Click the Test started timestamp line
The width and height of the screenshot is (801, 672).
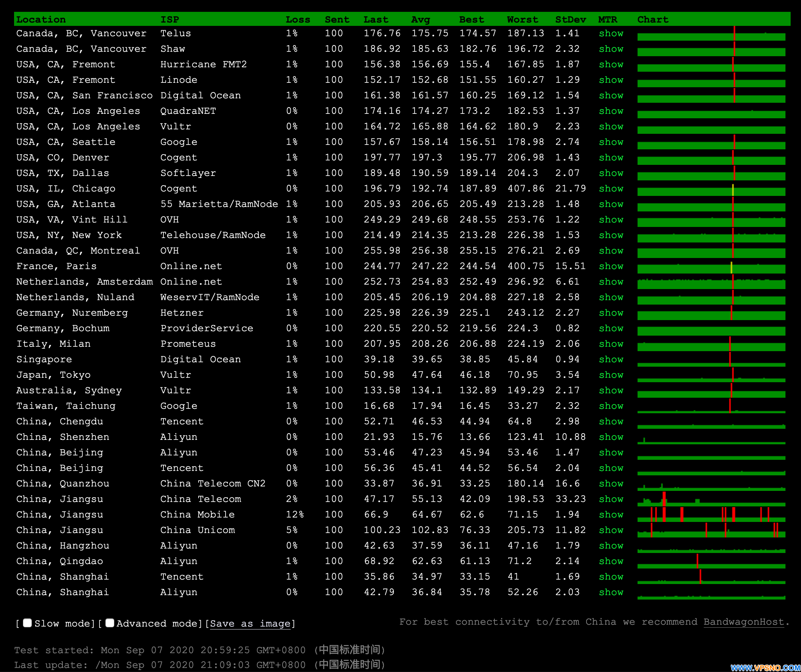(x=199, y=650)
